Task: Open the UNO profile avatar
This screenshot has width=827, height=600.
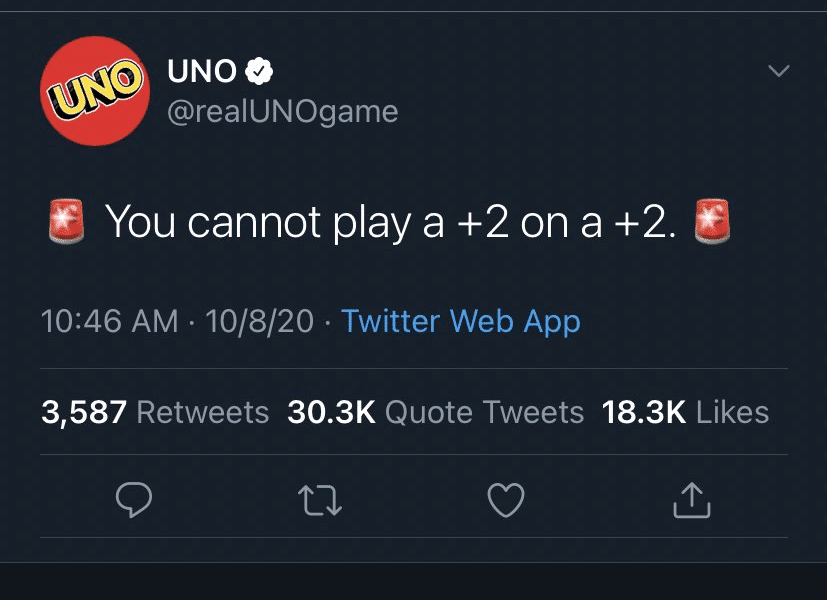Action: (x=93, y=91)
